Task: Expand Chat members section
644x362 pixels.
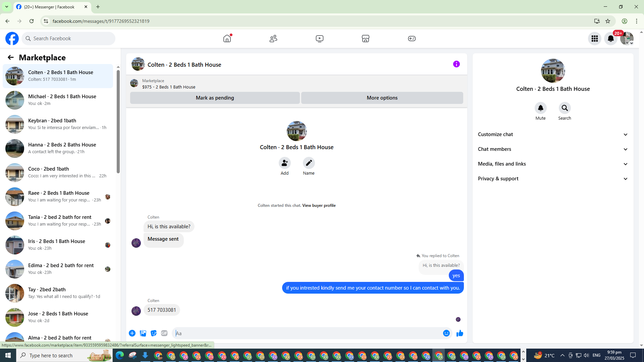Action: [553, 149]
